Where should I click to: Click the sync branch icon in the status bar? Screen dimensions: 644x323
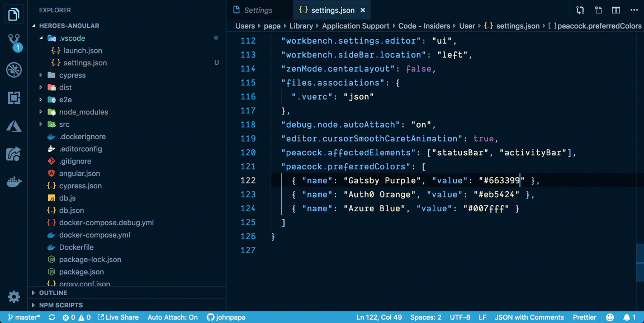click(x=51, y=317)
